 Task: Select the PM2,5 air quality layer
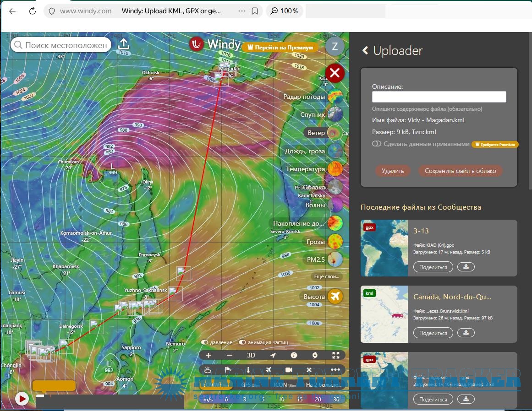[324, 260]
